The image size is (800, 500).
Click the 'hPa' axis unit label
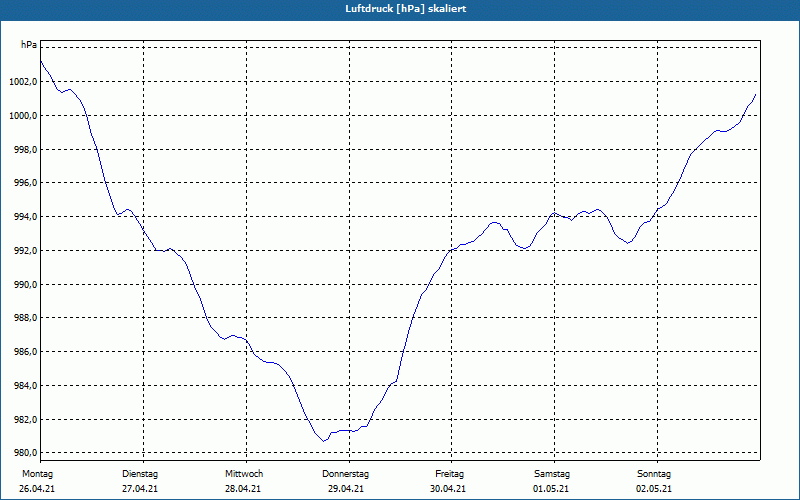click(29, 45)
